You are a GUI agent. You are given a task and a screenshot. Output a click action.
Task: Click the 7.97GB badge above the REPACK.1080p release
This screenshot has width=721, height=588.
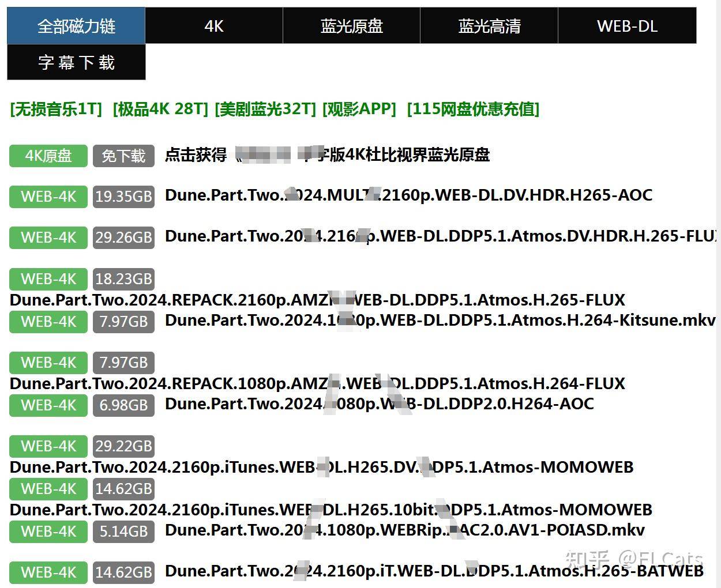(x=123, y=363)
